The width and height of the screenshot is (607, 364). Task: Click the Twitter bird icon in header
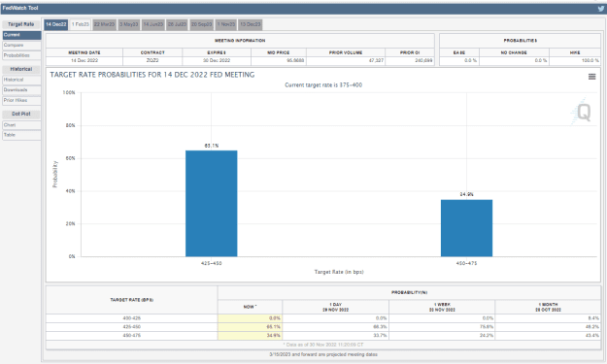pyautogui.click(x=600, y=9)
